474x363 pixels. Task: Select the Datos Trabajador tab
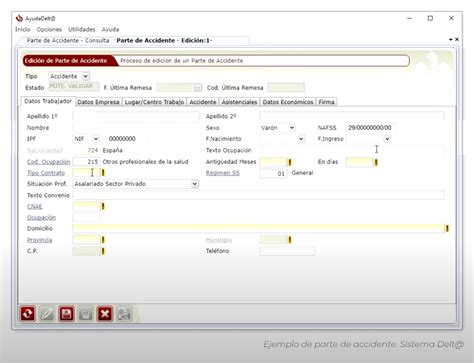click(48, 101)
